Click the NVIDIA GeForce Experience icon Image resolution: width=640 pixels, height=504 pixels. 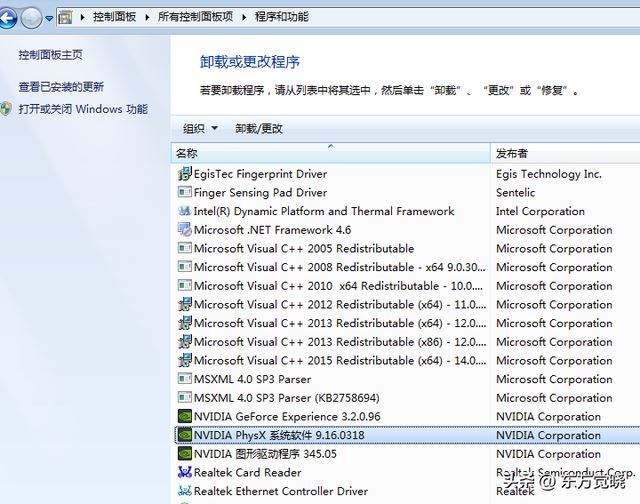click(x=184, y=417)
